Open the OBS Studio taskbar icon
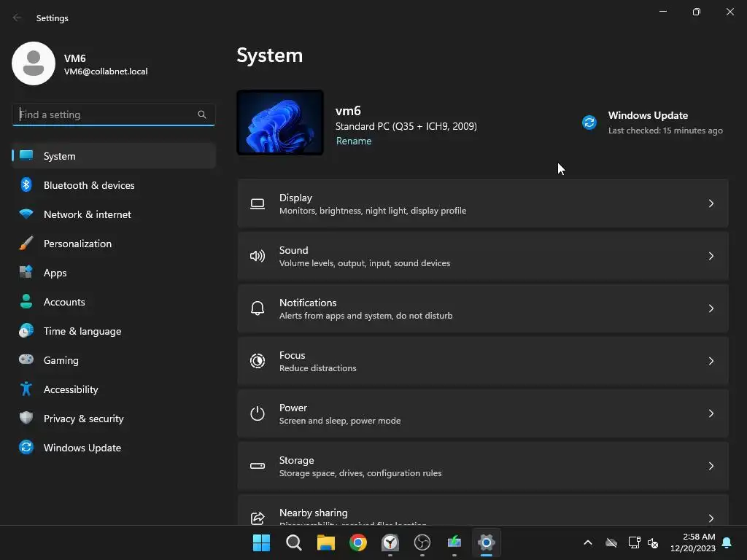The height and width of the screenshot is (560, 747). (x=422, y=542)
